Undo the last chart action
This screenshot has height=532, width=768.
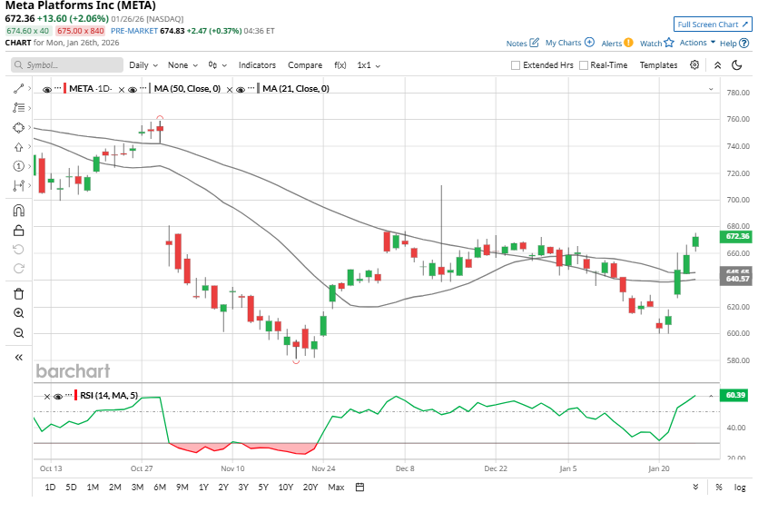pos(19,250)
